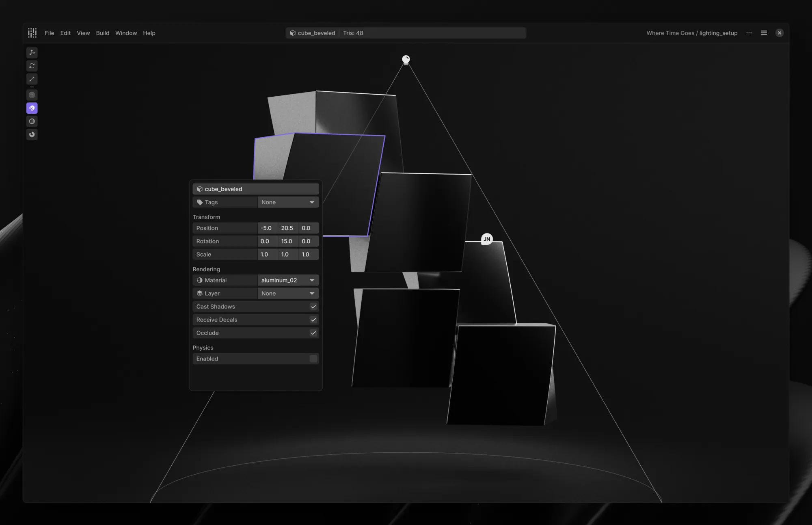Select the Move (translate) tool
Viewport: 812px width, 525px height.
[x=32, y=52]
